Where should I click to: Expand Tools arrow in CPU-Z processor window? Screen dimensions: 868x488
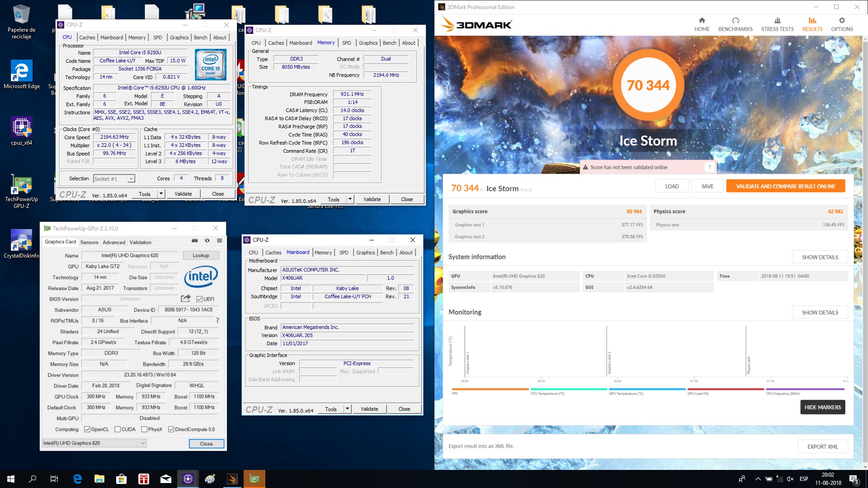point(160,194)
